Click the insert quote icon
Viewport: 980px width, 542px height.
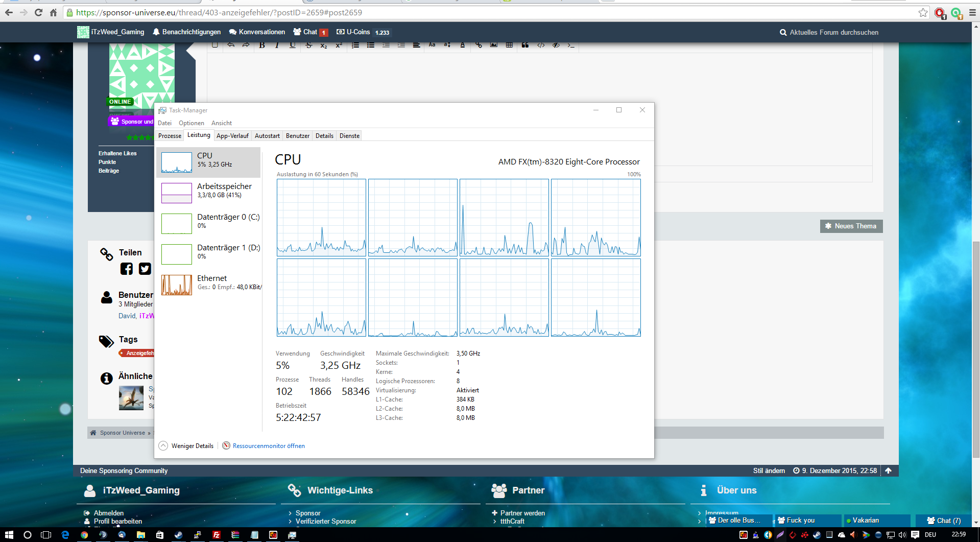pos(525,45)
